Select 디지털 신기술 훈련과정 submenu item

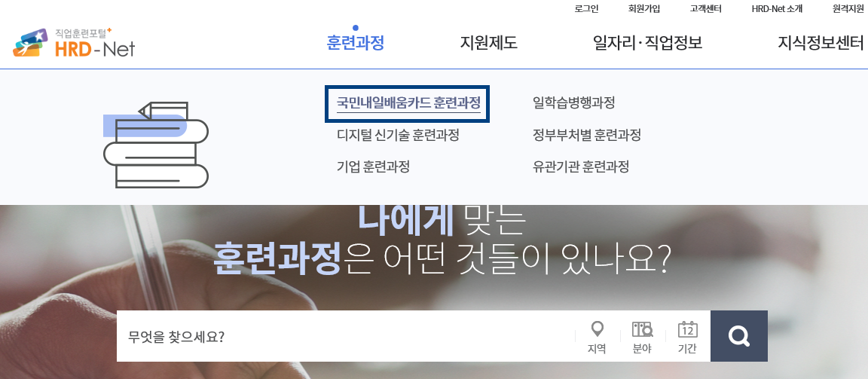[398, 135]
